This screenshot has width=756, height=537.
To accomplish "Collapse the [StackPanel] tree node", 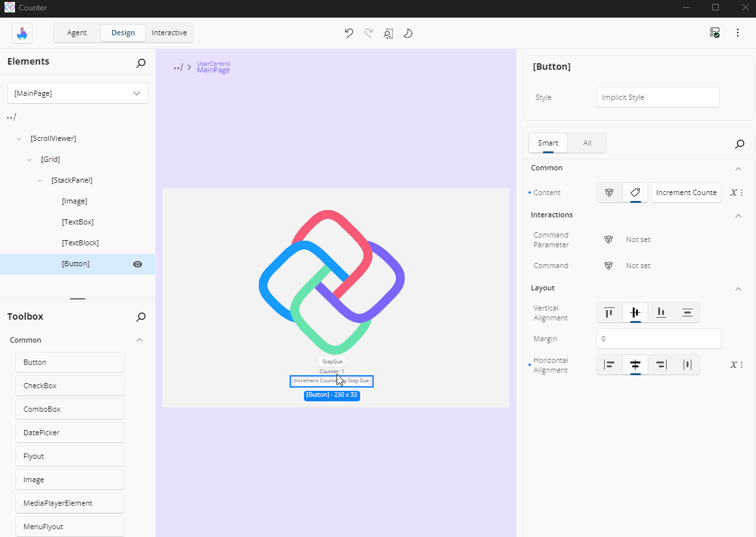I will (x=40, y=181).
